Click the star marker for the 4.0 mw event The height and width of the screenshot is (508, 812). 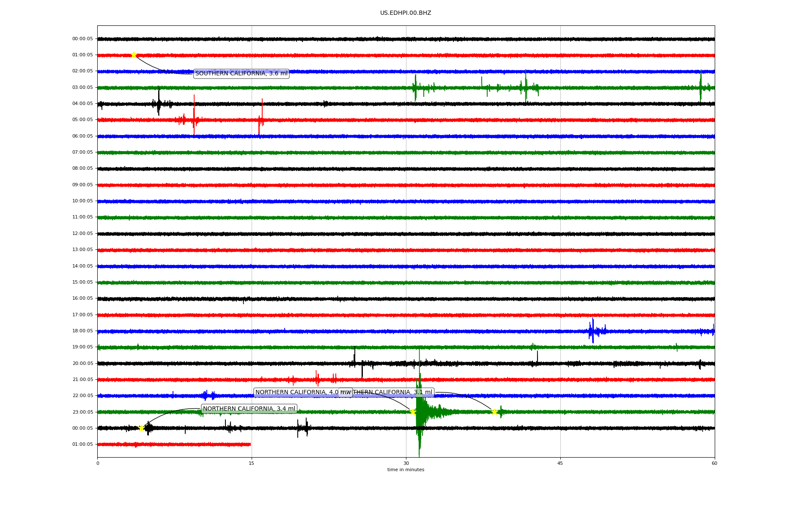coord(413,412)
